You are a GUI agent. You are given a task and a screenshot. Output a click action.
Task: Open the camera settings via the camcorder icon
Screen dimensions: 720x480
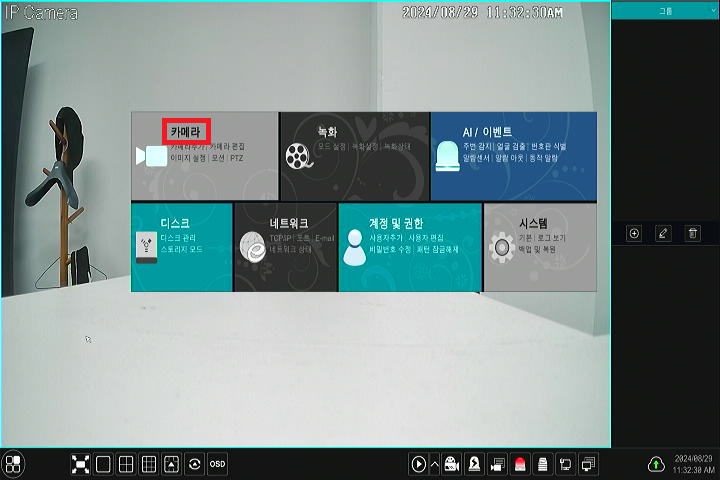coord(151,156)
